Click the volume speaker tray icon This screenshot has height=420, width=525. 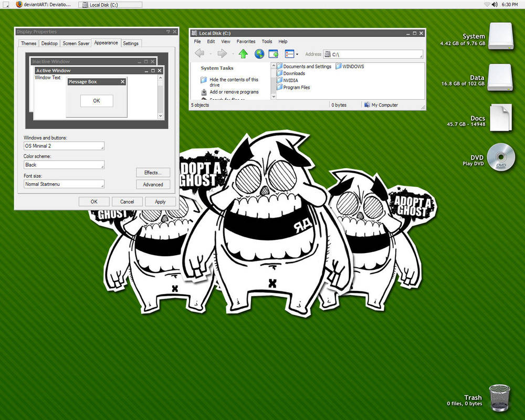(495, 4)
